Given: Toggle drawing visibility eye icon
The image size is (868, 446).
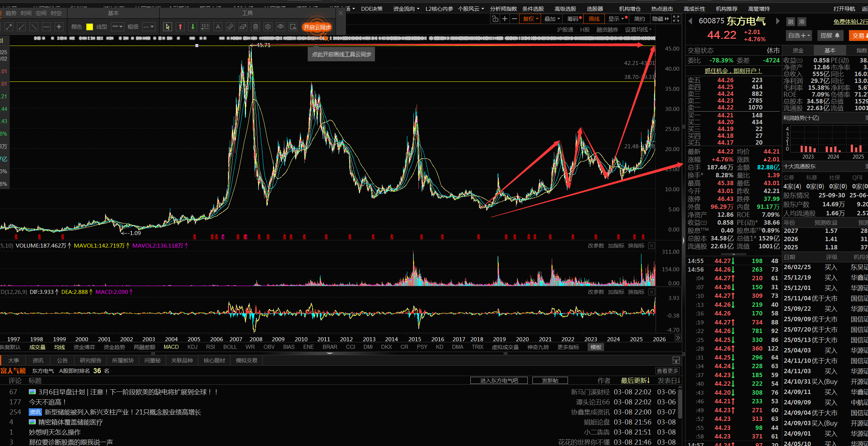Looking at the screenshot, I should coord(280,27).
